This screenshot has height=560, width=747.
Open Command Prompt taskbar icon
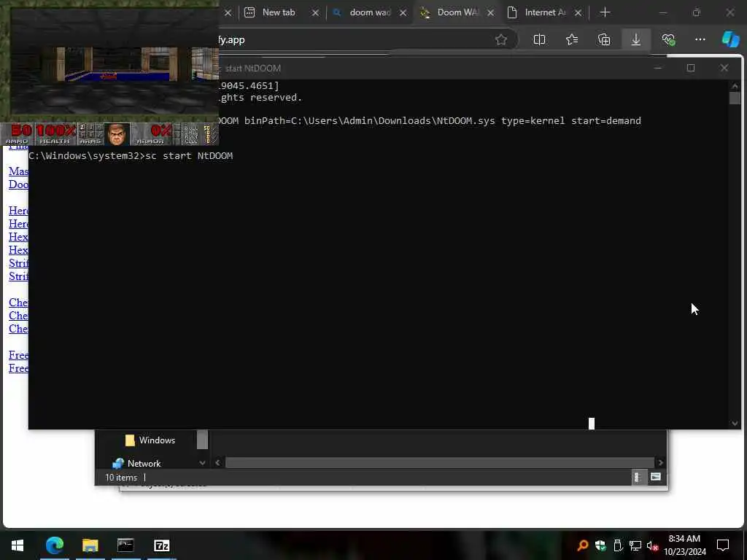tap(125, 545)
